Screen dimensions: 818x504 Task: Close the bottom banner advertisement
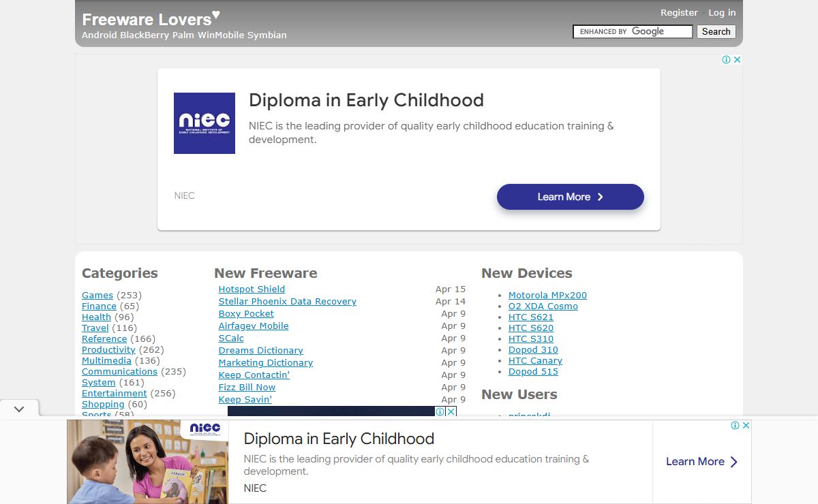[746, 425]
